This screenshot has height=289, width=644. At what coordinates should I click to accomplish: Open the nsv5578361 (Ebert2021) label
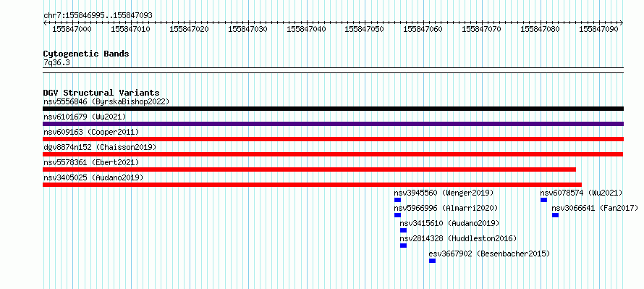click(x=91, y=162)
